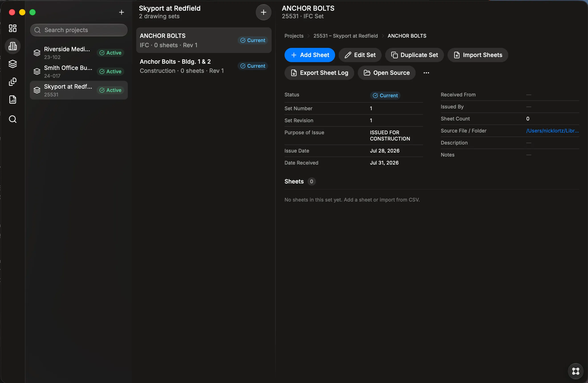Select the Anchor Bolts - Bldg. 1 & 2 set

click(x=204, y=66)
